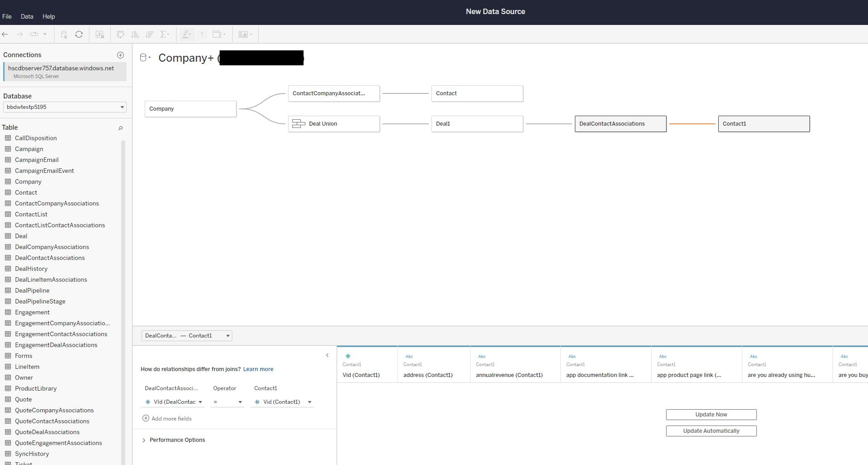Image resolution: width=868 pixels, height=465 pixels.
Task: Open the Data menu
Action: [27, 16]
